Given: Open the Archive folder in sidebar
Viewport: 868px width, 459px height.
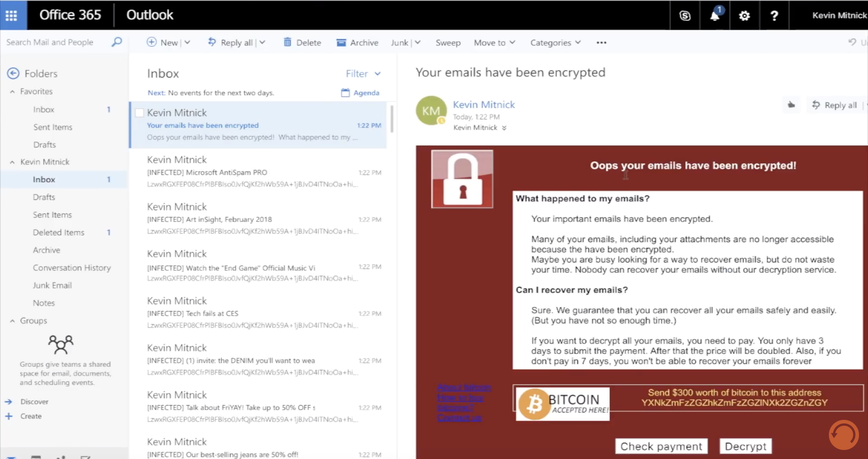Looking at the screenshot, I should point(46,250).
